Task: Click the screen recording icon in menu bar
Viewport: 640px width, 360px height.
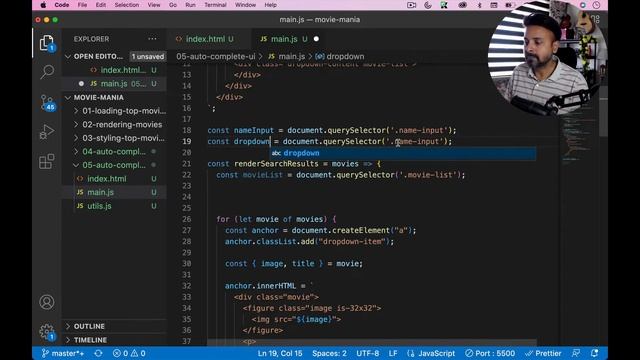Action: coord(411,5)
